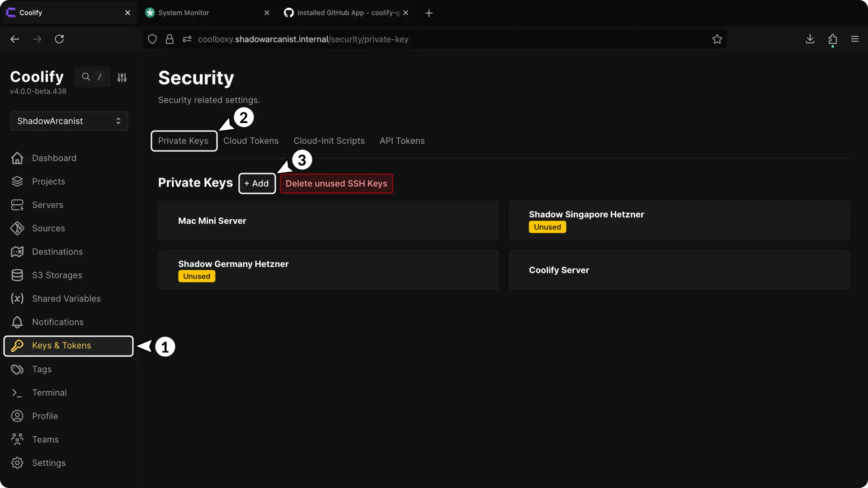Click the Projects layers icon
Screen dimensions: 868x488
17,182
